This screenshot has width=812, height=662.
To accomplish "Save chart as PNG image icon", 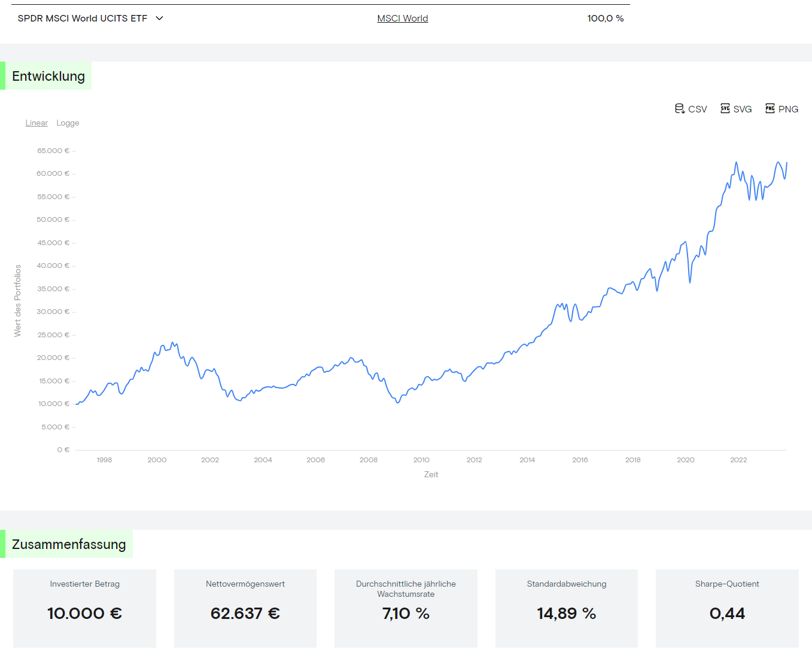I will tap(770, 109).
